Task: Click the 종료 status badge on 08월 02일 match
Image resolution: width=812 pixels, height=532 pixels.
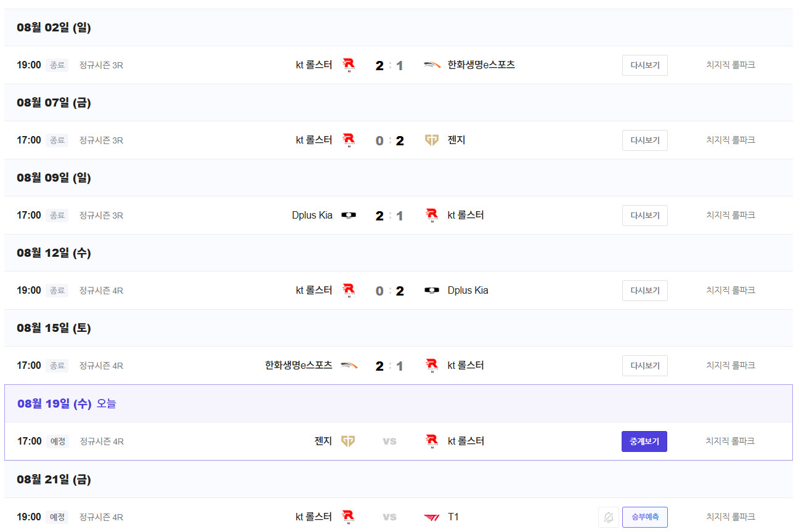Action: click(x=57, y=65)
